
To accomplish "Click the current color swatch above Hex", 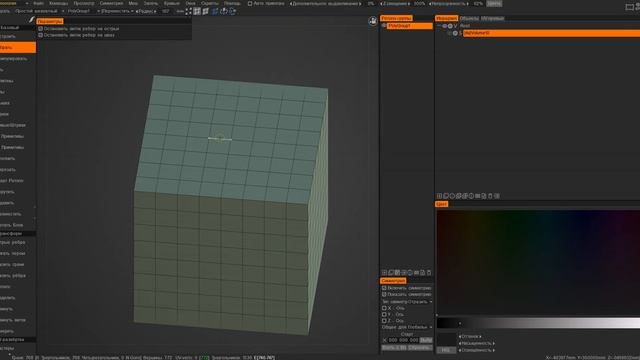I will (x=446, y=340).
